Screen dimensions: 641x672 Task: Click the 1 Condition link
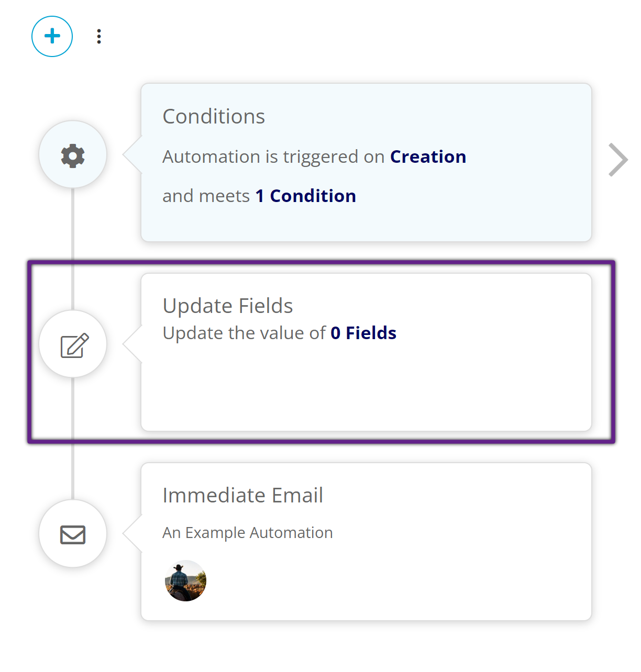305,196
